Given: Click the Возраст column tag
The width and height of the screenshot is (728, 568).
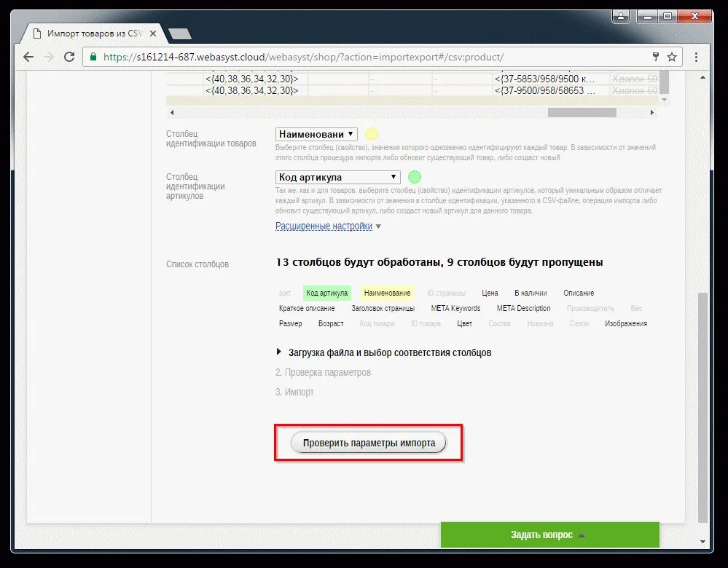Looking at the screenshot, I should pyautogui.click(x=331, y=323).
